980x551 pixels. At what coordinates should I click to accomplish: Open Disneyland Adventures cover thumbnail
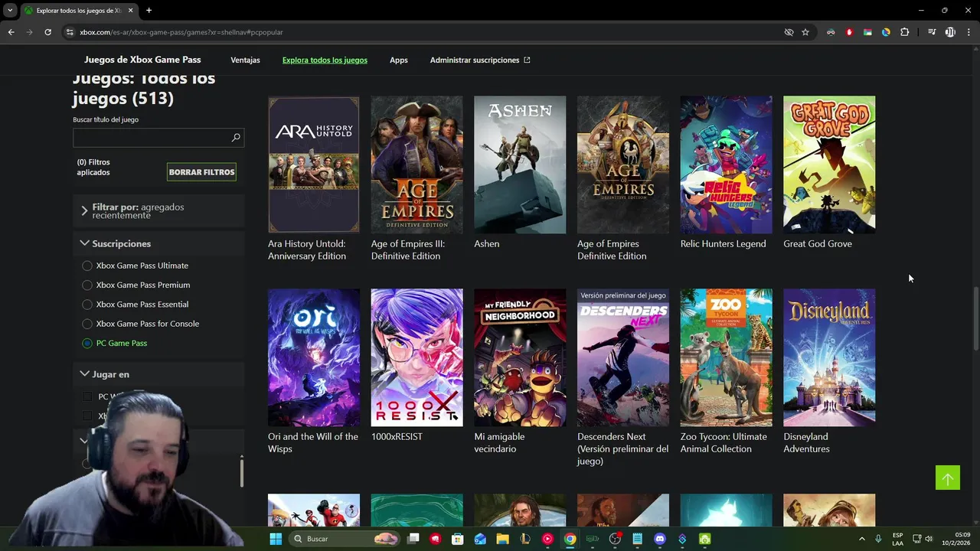[x=829, y=357]
